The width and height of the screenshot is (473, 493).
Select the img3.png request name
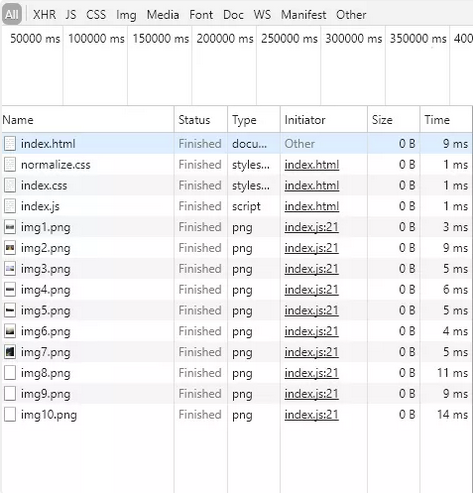46,269
